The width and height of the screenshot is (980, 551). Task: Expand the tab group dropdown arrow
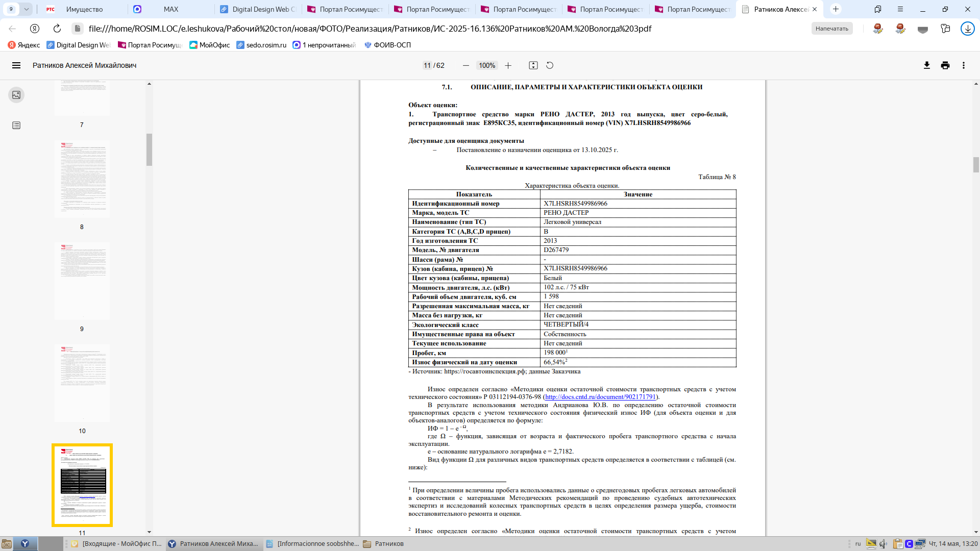click(26, 9)
